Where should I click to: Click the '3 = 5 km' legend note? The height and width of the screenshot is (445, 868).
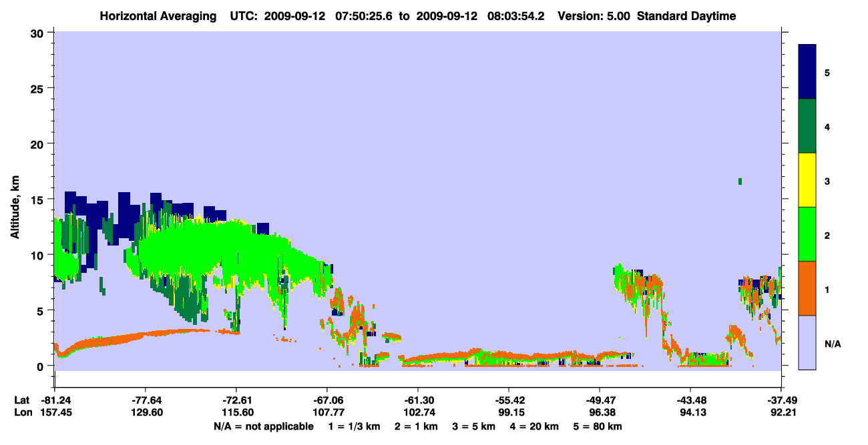475,426
